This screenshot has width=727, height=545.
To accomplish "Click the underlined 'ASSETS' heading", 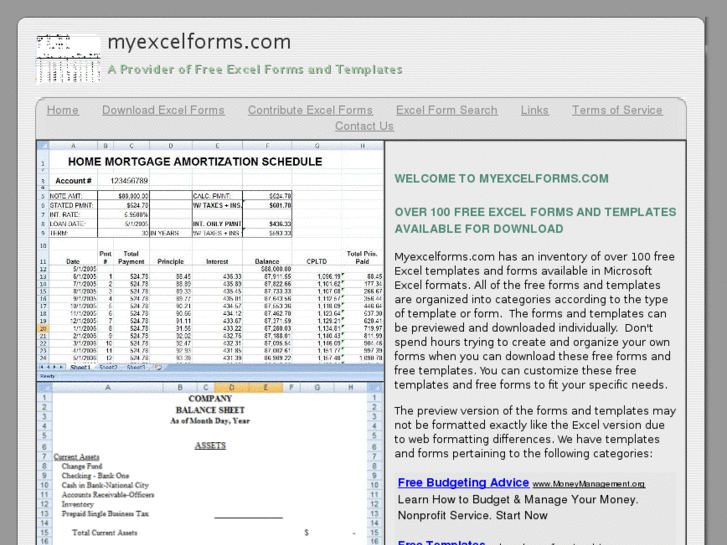I will [x=210, y=446].
